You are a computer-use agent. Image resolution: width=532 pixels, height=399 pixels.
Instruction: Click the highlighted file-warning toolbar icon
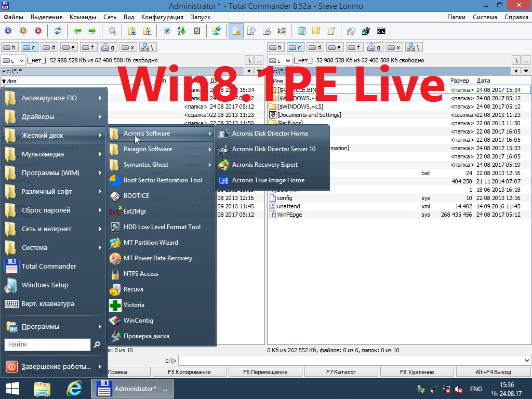(236, 31)
